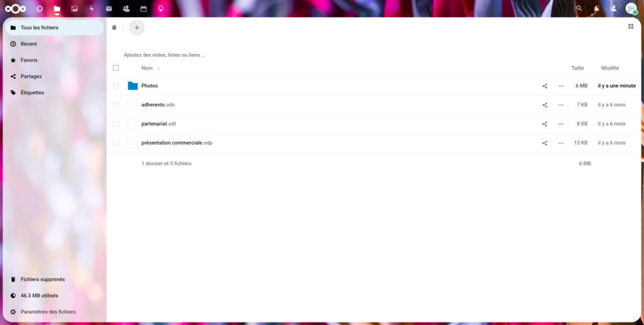Viewport: 644px width, 325px height.
Task: Open the Calendar app in the top bar
Action: 143,9
